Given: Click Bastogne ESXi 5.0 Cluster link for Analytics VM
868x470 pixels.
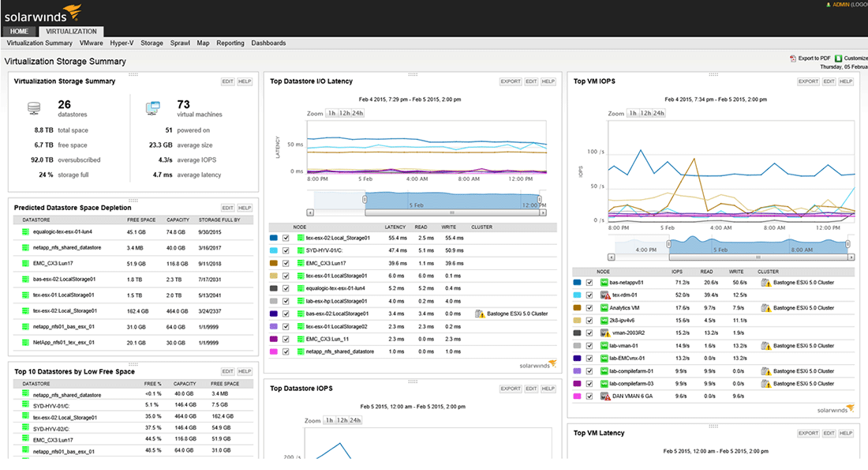Looking at the screenshot, I should (x=803, y=307).
